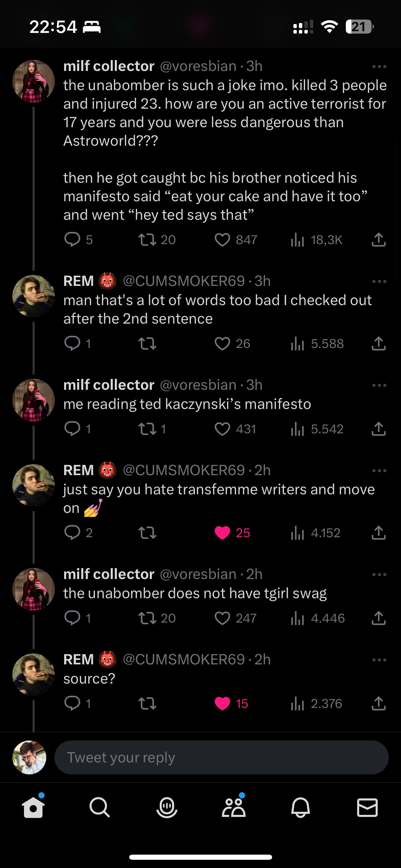Open the Spaces microphone icon
Viewport: 401px width, 868px height.
point(167,807)
